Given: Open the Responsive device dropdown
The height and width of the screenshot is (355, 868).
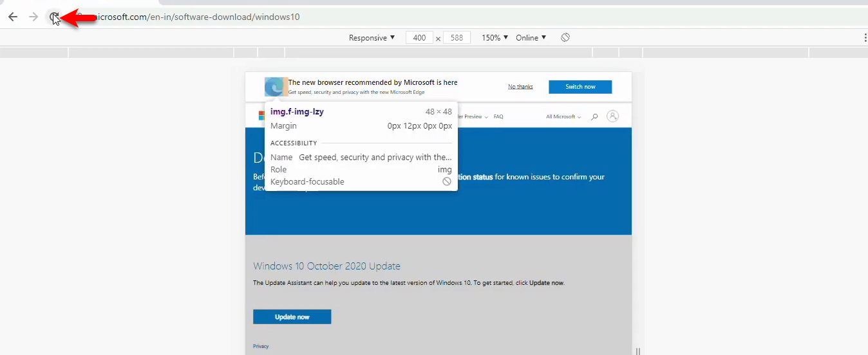Looking at the screenshot, I should point(372,38).
